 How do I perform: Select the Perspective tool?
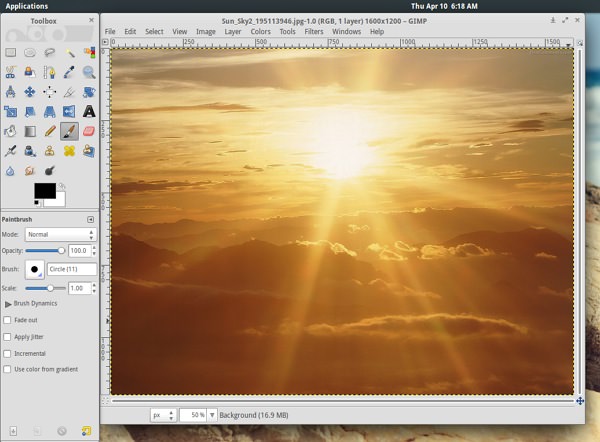pos(49,111)
